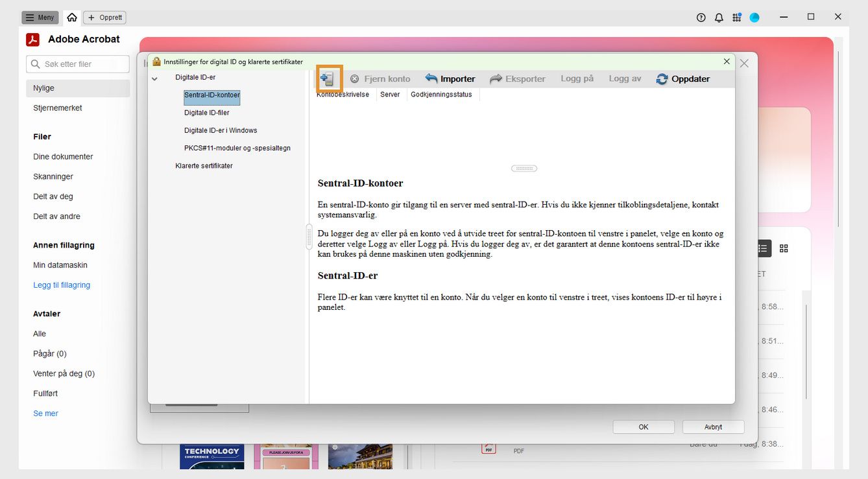Click the Kontobeskrivelse column header
This screenshot has width=868, height=479.
tap(343, 95)
